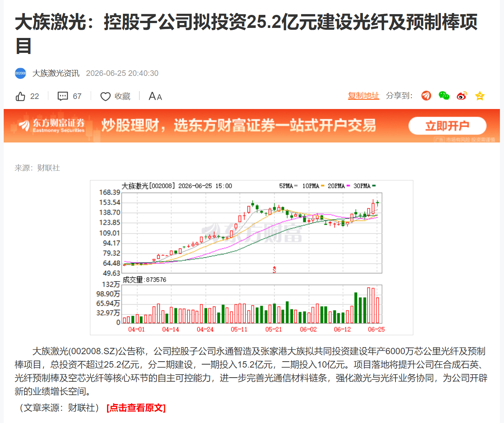
Task: Click the thumbs-up like icon
Action: [20, 96]
